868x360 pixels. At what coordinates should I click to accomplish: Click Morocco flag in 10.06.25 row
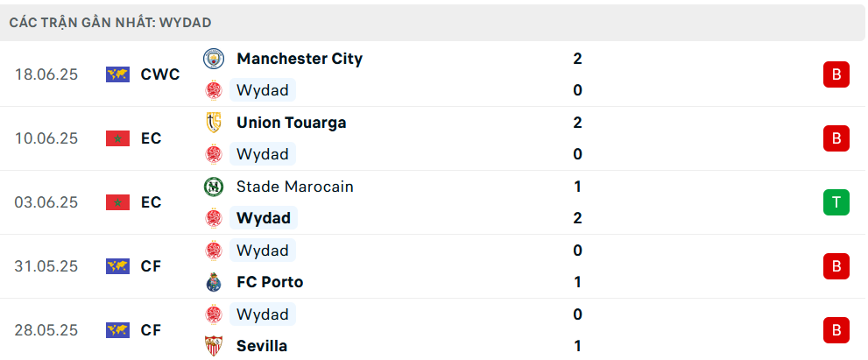(x=117, y=138)
